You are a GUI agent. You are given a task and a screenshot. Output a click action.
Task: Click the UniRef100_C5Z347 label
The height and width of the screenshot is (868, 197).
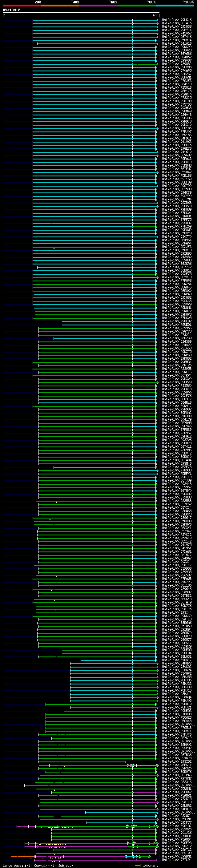(177, 531)
